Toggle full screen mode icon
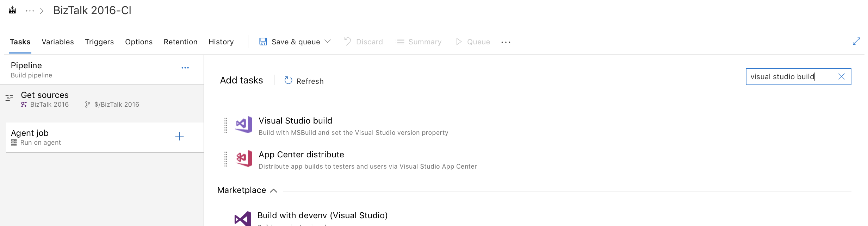 (856, 42)
